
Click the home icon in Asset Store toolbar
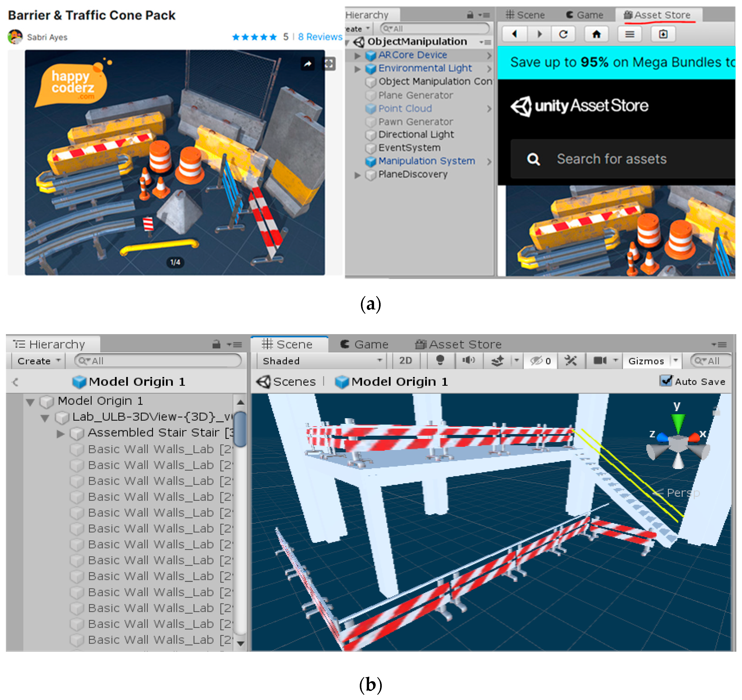coord(596,34)
